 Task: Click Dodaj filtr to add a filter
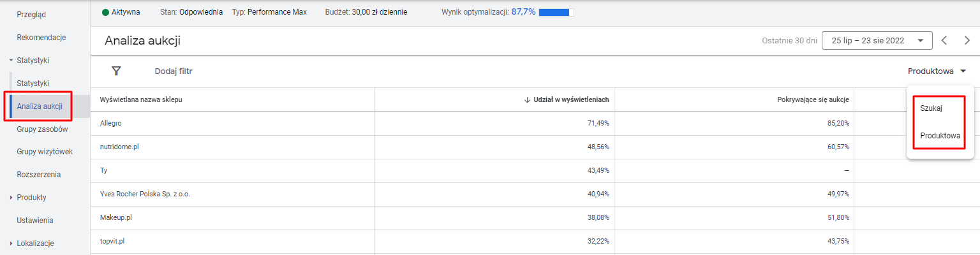(x=174, y=71)
